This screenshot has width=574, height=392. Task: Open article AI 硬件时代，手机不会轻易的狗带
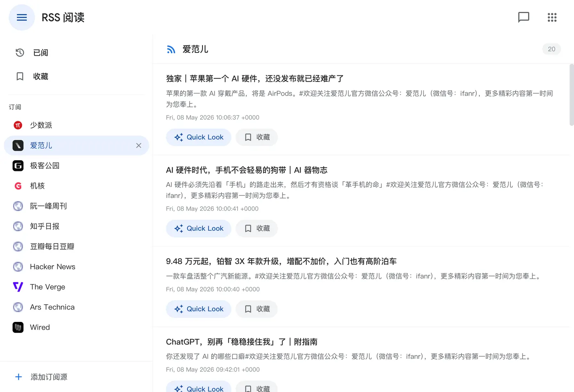247,170
